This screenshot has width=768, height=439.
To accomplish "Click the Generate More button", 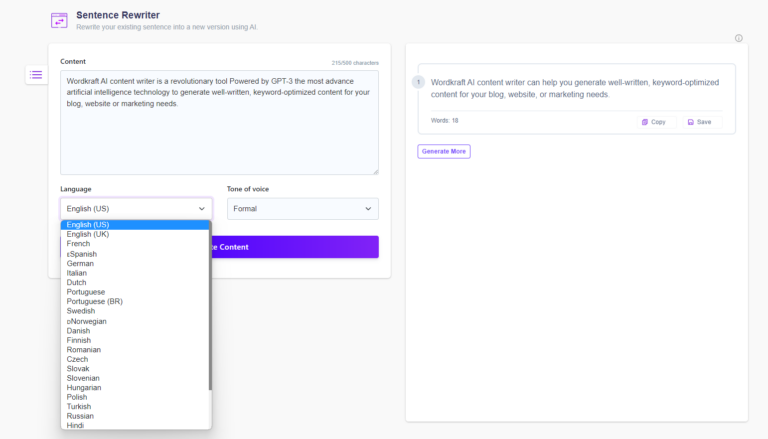I will [443, 151].
